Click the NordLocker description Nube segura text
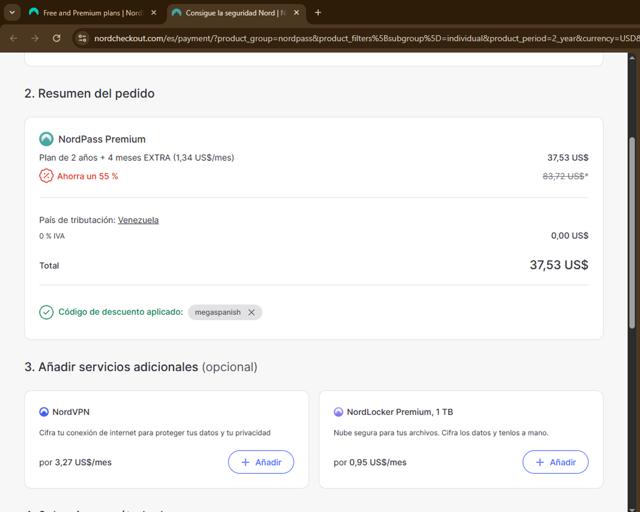Viewport: 640px width, 512px height. (441, 433)
